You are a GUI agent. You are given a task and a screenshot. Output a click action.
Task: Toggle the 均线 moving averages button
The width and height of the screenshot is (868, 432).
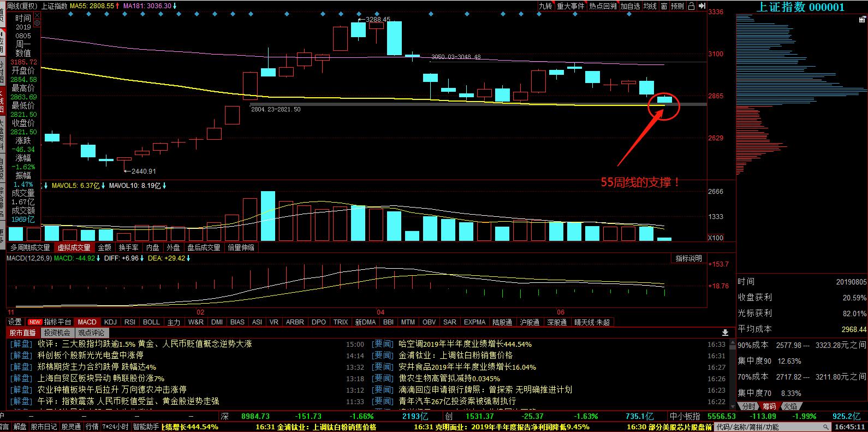pos(650,6)
